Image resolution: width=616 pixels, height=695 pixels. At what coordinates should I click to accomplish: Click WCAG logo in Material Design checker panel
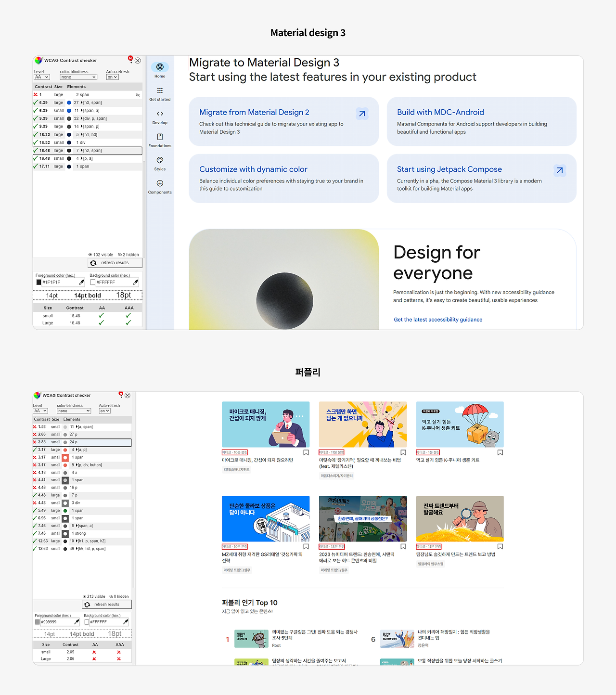click(x=38, y=61)
